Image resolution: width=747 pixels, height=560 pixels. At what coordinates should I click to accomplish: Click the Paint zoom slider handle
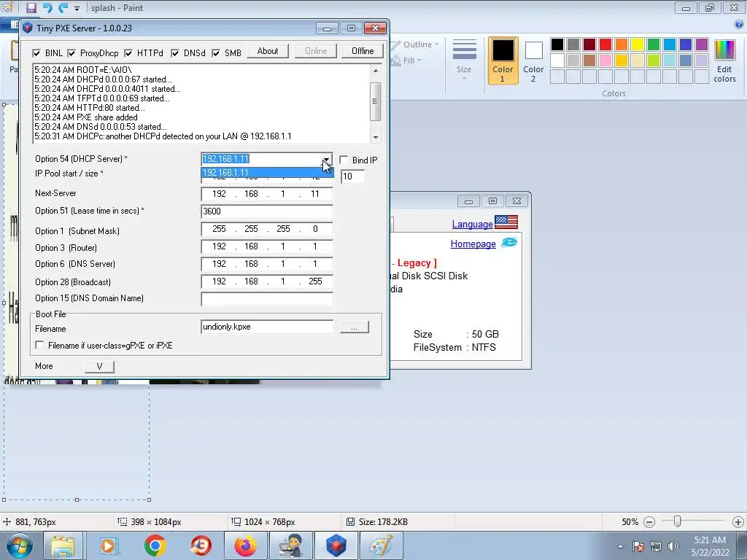pos(677,522)
